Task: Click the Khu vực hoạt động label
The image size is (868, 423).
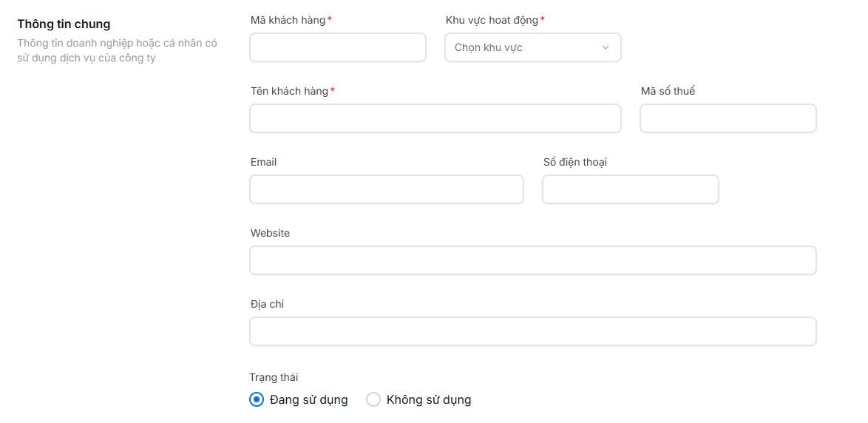Action: click(x=492, y=20)
